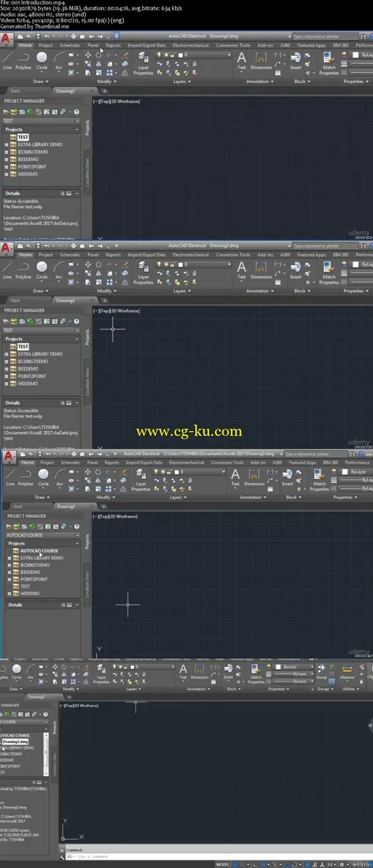The height and width of the screenshot is (868, 373).
Task: Open Layer Properties in the second frame ribbon
Action: (144, 274)
